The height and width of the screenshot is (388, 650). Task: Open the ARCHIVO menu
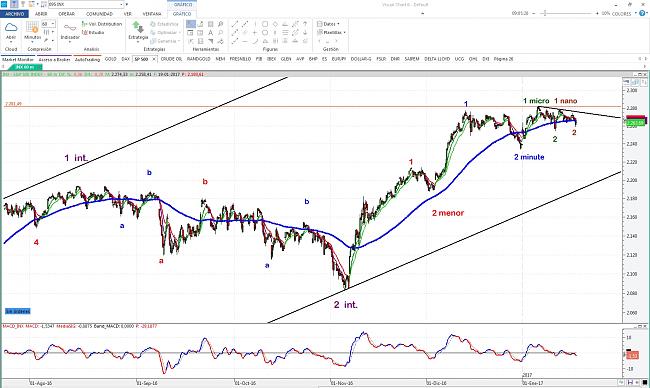15,14
